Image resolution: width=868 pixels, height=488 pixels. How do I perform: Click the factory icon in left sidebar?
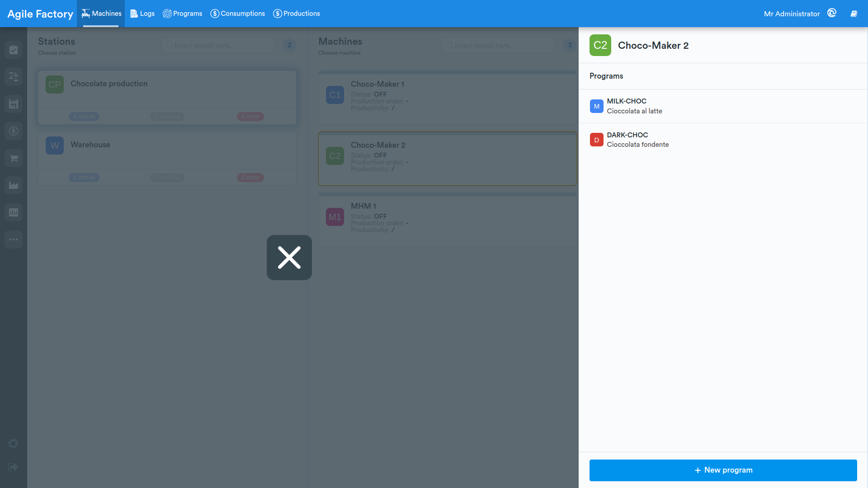click(14, 104)
